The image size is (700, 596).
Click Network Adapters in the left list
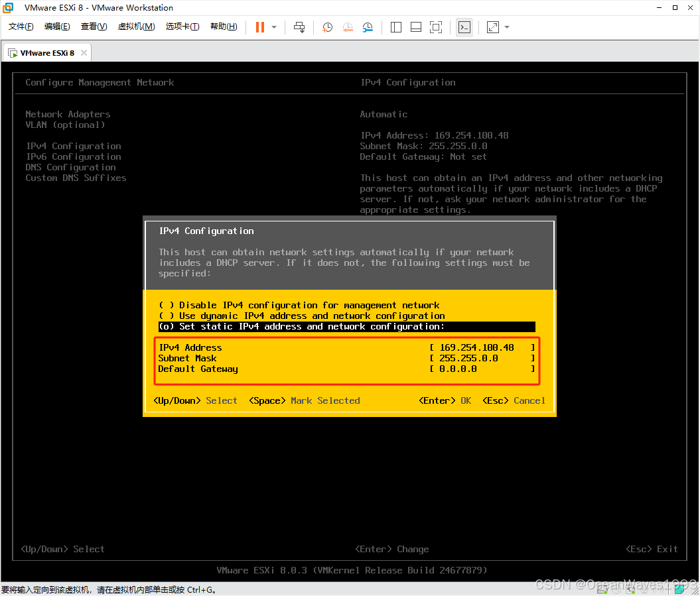click(x=68, y=114)
